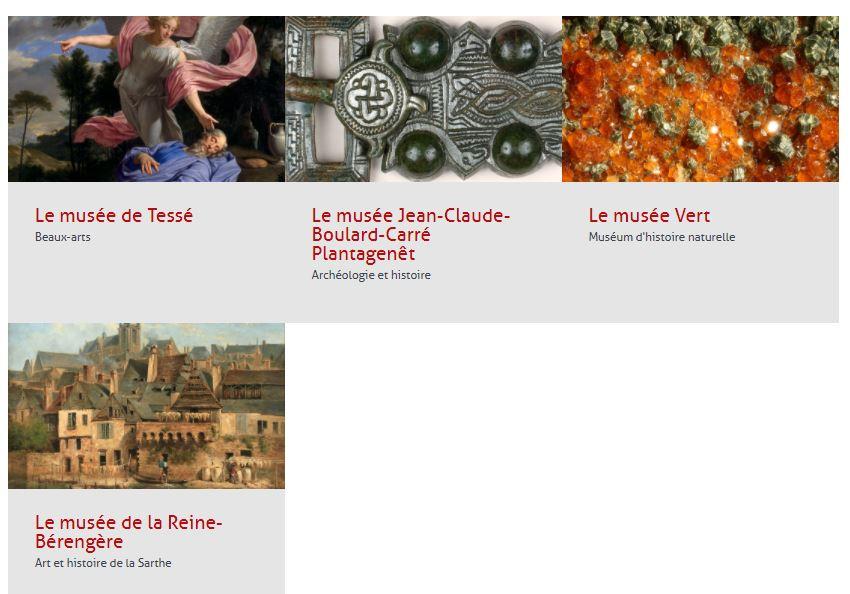Click the ornate belt buckle image
The height and width of the screenshot is (594, 850).
(423, 99)
